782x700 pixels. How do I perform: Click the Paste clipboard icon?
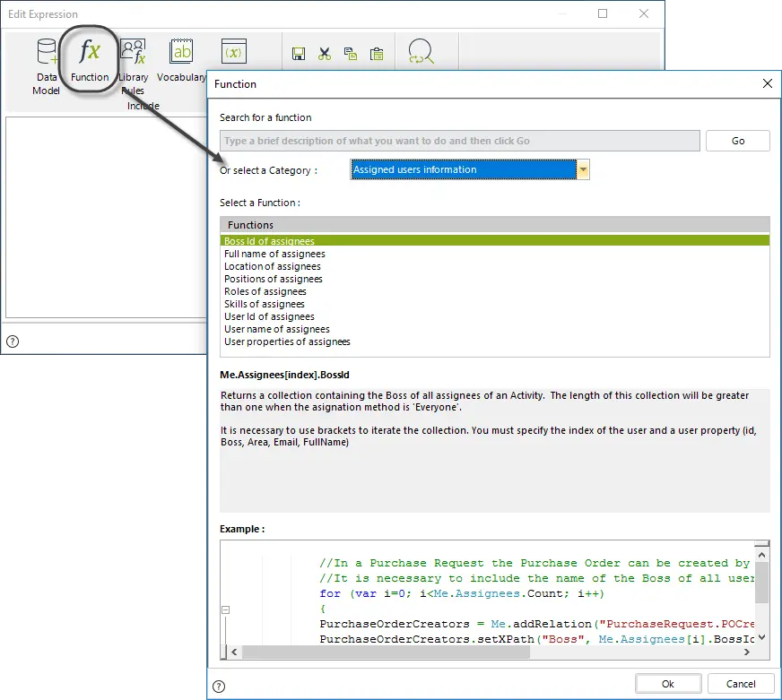click(377, 54)
